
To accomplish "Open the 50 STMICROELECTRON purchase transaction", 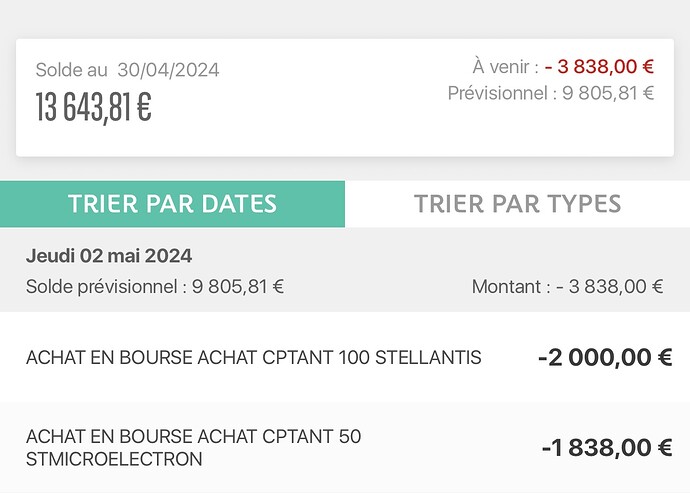I will tap(345, 447).
